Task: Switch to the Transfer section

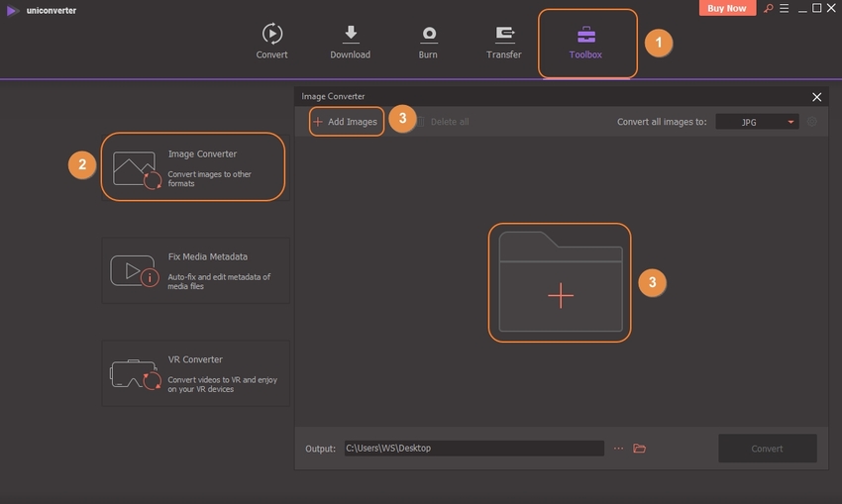Action: [x=503, y=42]
